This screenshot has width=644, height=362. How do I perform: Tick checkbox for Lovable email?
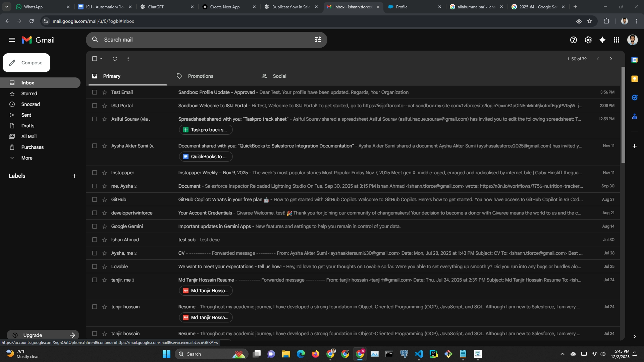pos(95,266)
